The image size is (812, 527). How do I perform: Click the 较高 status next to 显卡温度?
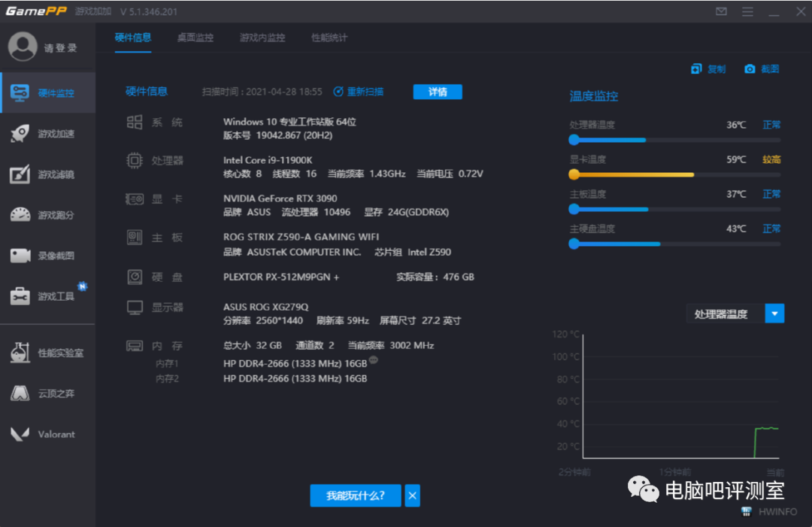(x=771, y=159)
